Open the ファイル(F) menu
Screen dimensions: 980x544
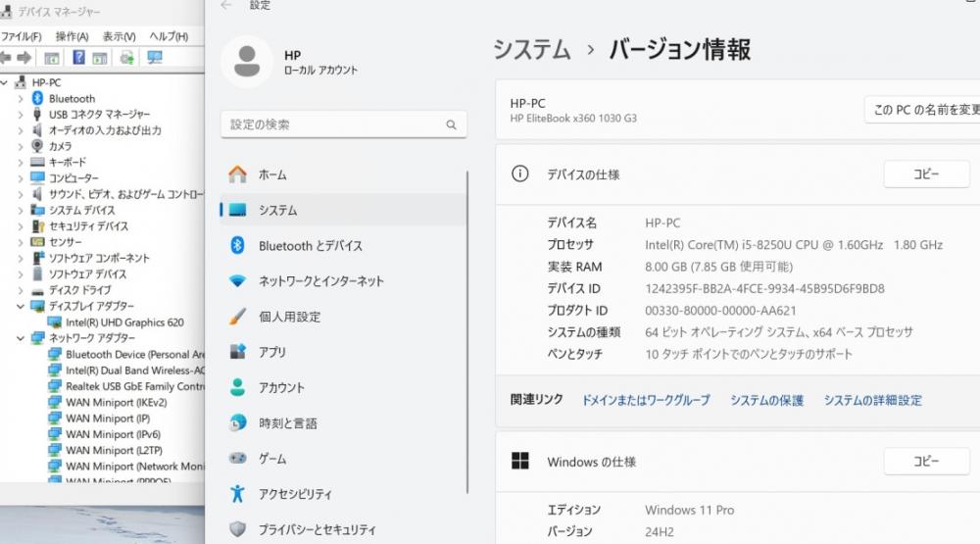click(x=22, y=36)
